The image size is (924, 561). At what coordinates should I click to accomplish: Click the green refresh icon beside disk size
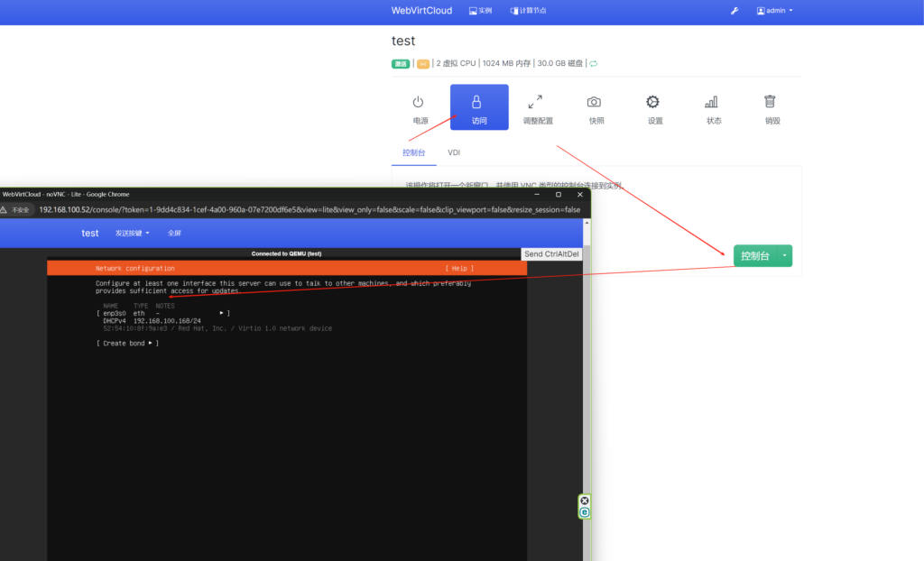coord(593,64)
